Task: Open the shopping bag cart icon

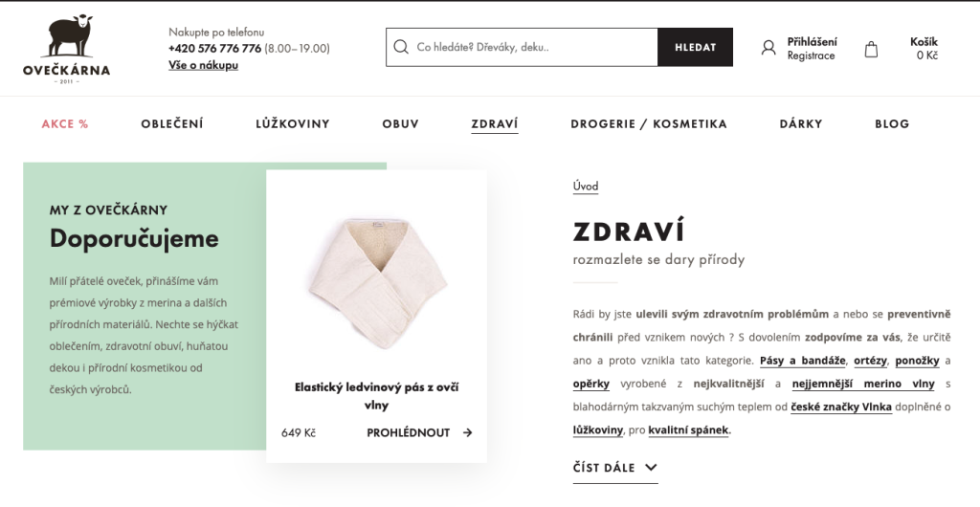Action: point(871,49)
